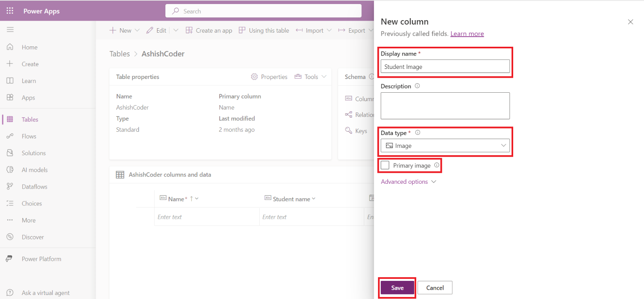Screen dimensions: 644x299
Task: Click the Keys schema icon
Action: tap(349, 131)
